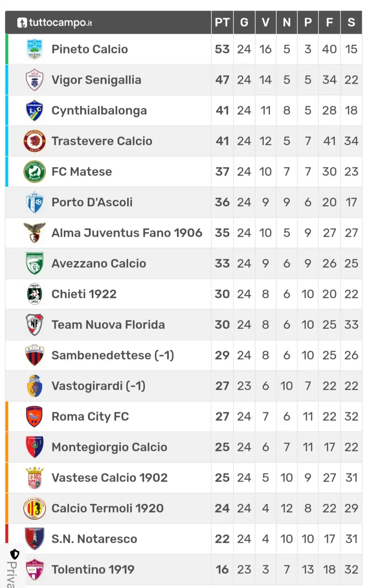Select the F goals-for column header

[x=329, y=22]
